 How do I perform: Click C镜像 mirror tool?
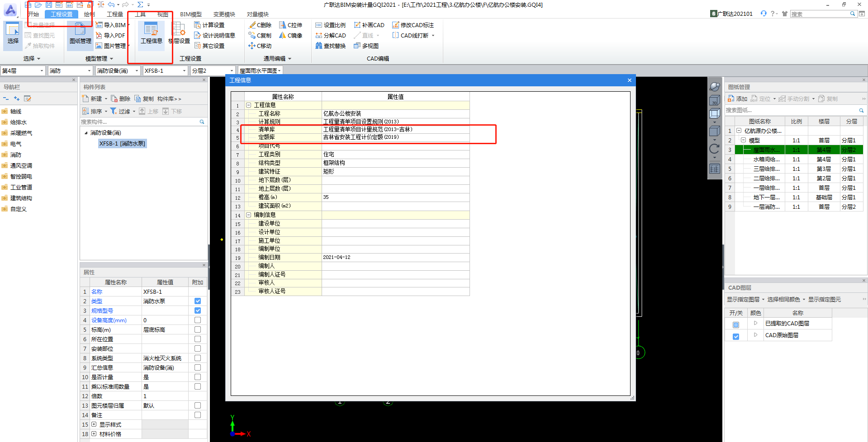coord(290,35)
